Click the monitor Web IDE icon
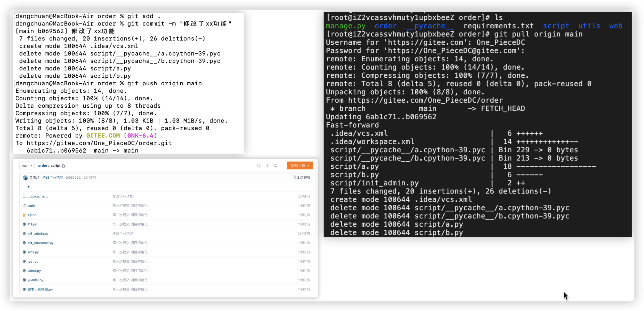 pos(276,166)
